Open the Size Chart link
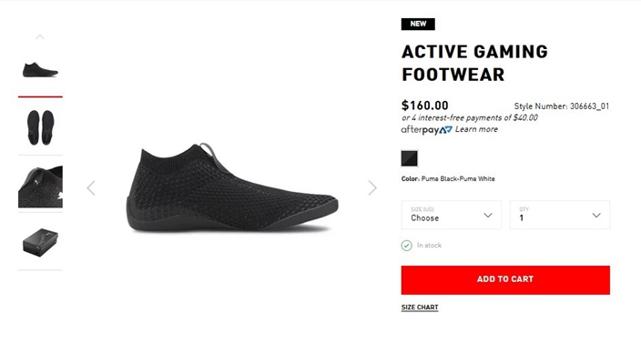Image resolution: width=641 pixels, height=364 pixels. [x=420, y=308]
